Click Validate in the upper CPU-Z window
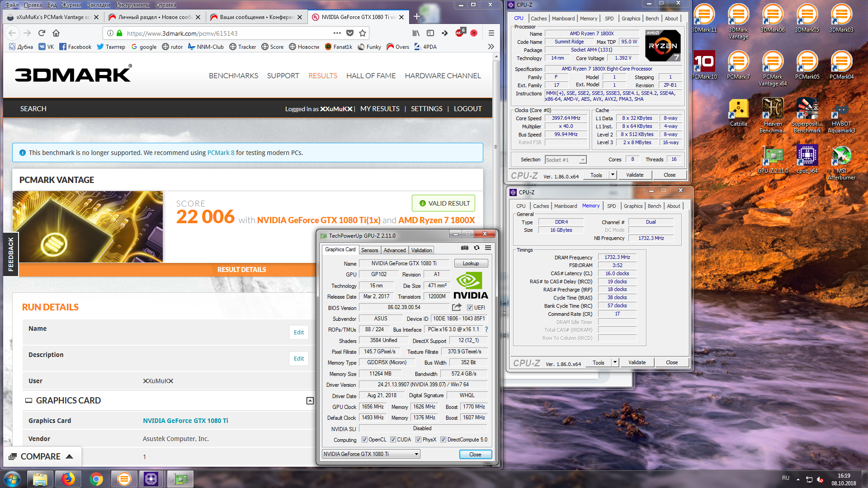 click(x=634, y=175)
